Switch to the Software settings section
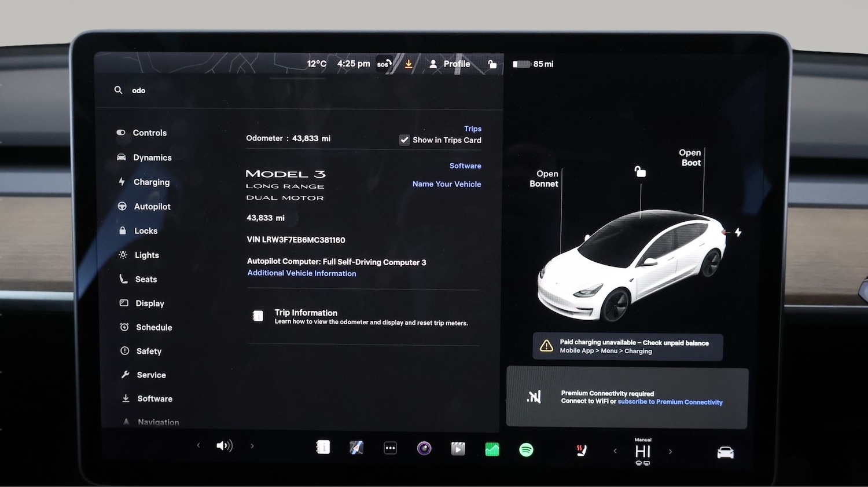868x487 pixels. (154, 398)
